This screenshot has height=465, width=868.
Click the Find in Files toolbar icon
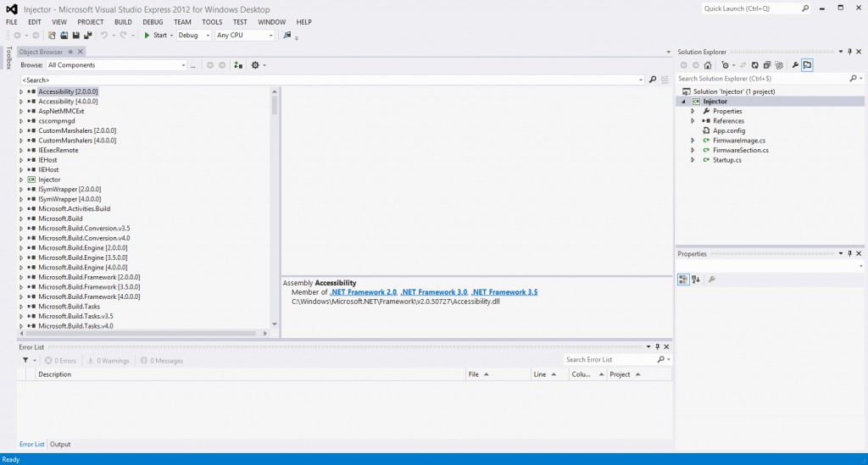287,36
